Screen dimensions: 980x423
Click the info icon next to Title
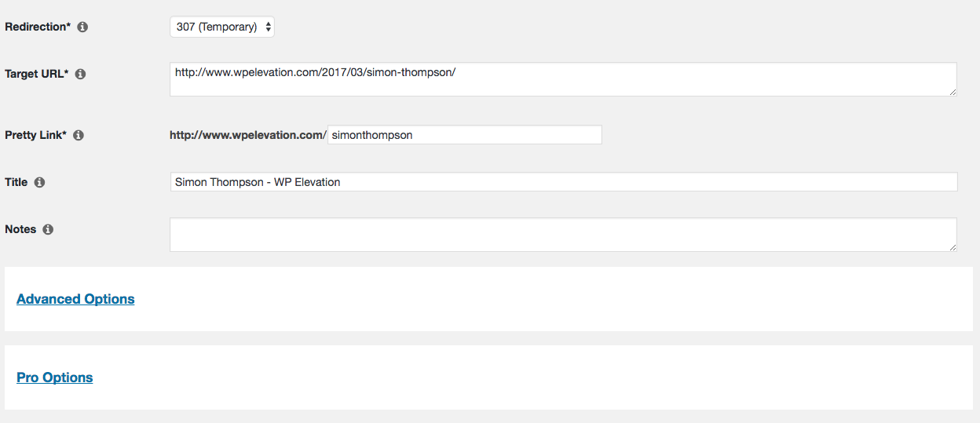[x=39, y=182]
